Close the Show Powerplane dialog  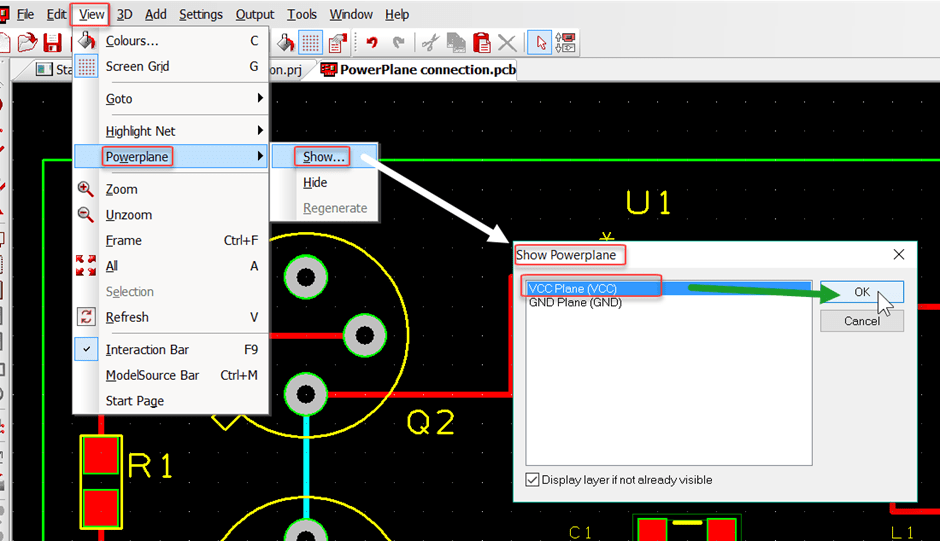click(899, 254)
